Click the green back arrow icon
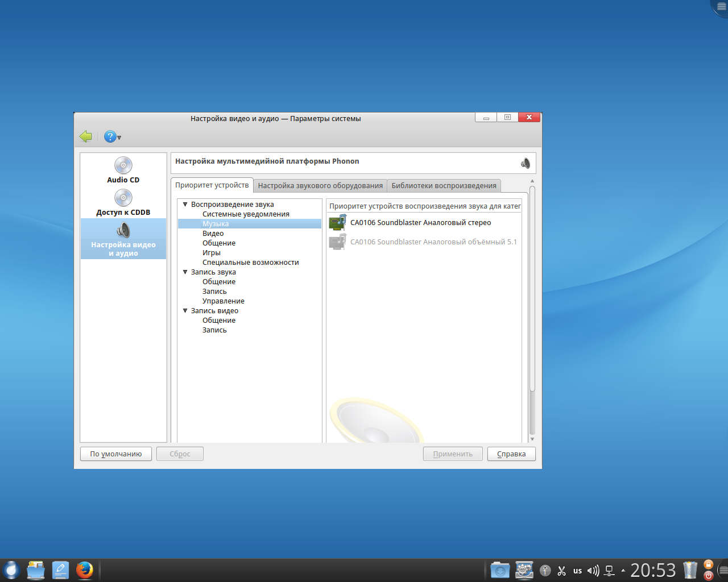Viewport: 728px width, 582px height. (86, 136)
